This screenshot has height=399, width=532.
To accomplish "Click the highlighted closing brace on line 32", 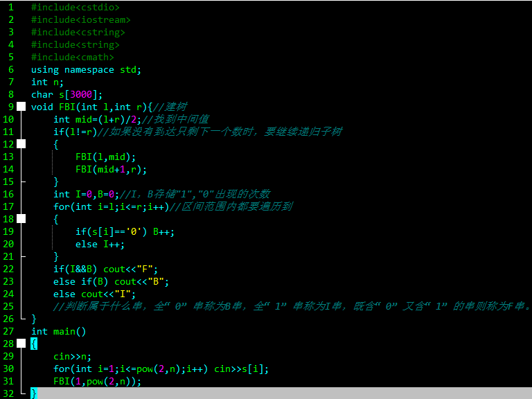I will (33, 393).
